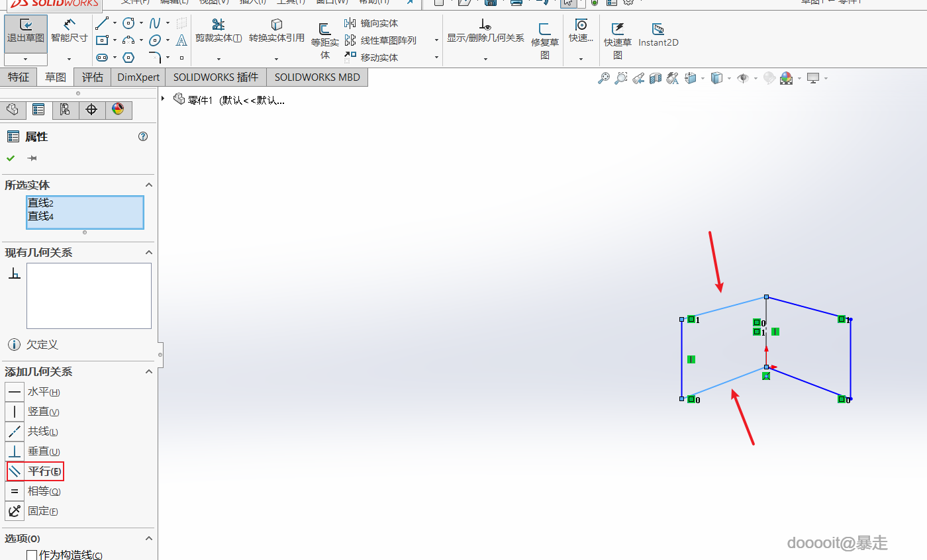Switch to the 特征 tab
Screen dimensions: 927x560
[19, 77]
